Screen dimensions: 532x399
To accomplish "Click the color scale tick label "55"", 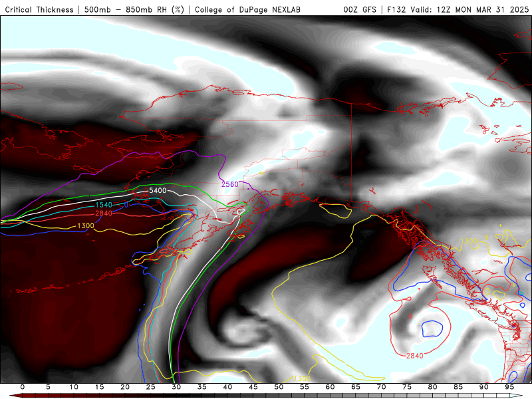I will [305, 387].
